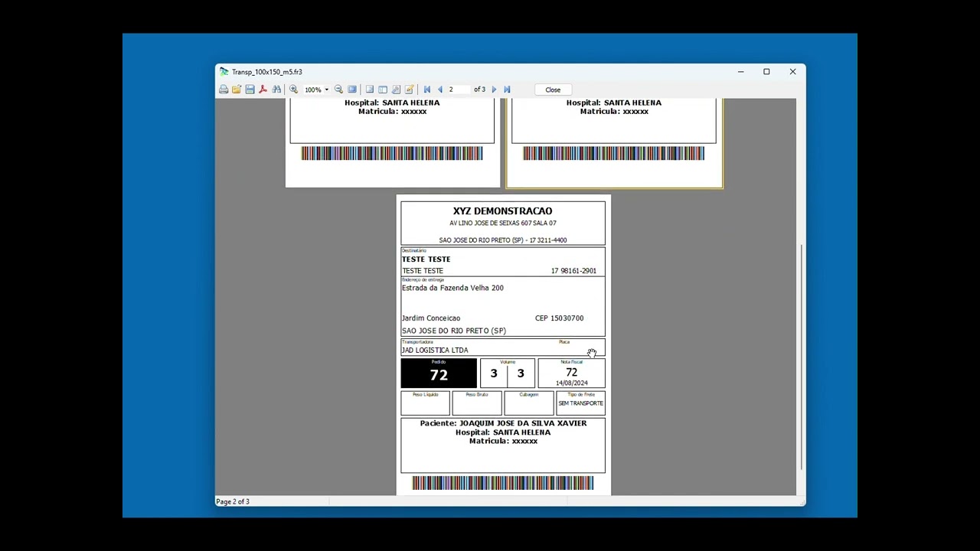This screenshot has height=551, width=980.
Task: Click the Page 2 of 3 status text
Action: pos(233,502)
